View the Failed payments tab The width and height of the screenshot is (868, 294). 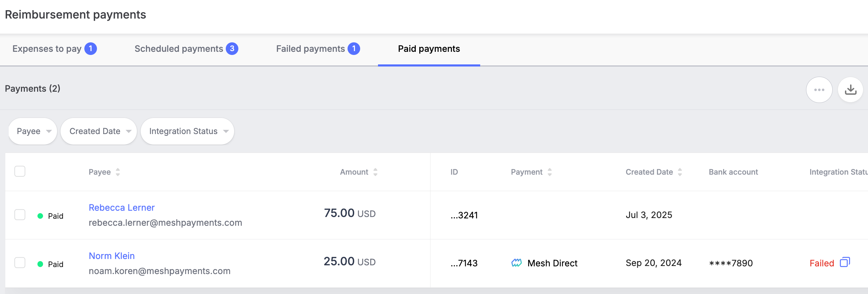317,49
